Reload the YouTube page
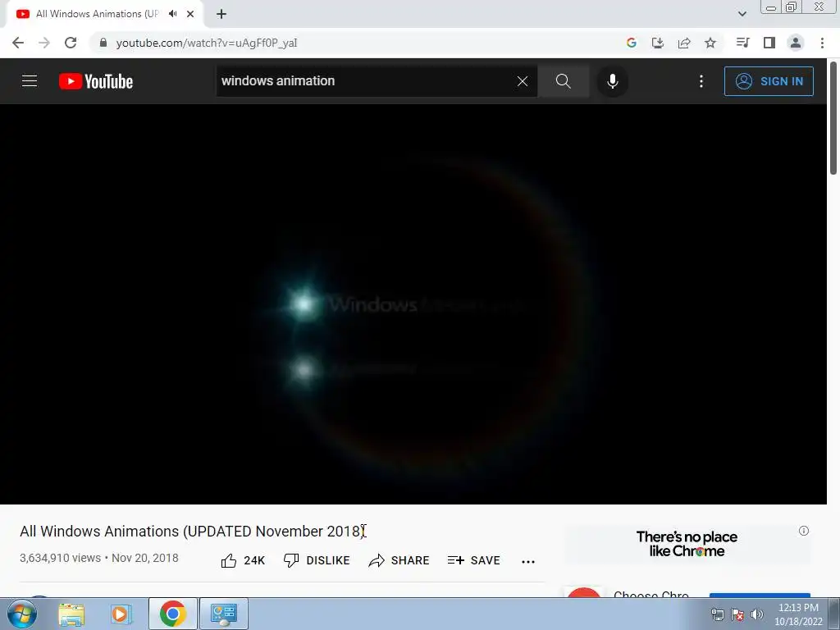Screen dimensions: 840x630 coord(71,43)
